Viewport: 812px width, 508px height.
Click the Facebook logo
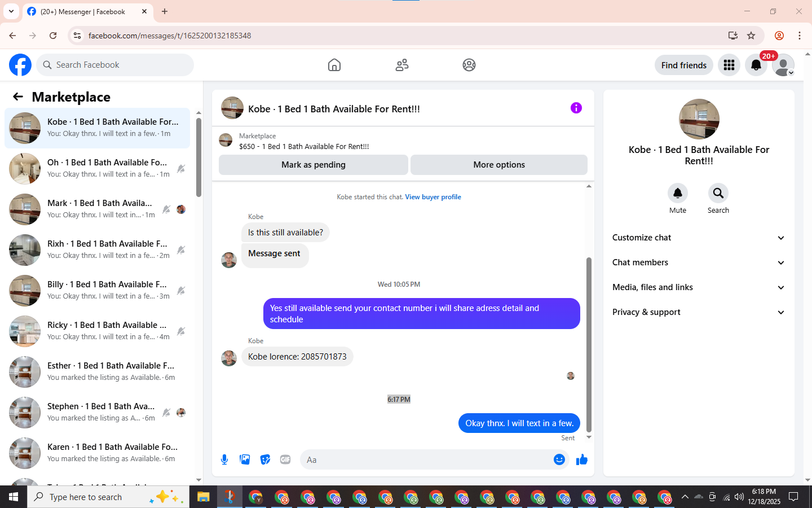coord(20,65)
